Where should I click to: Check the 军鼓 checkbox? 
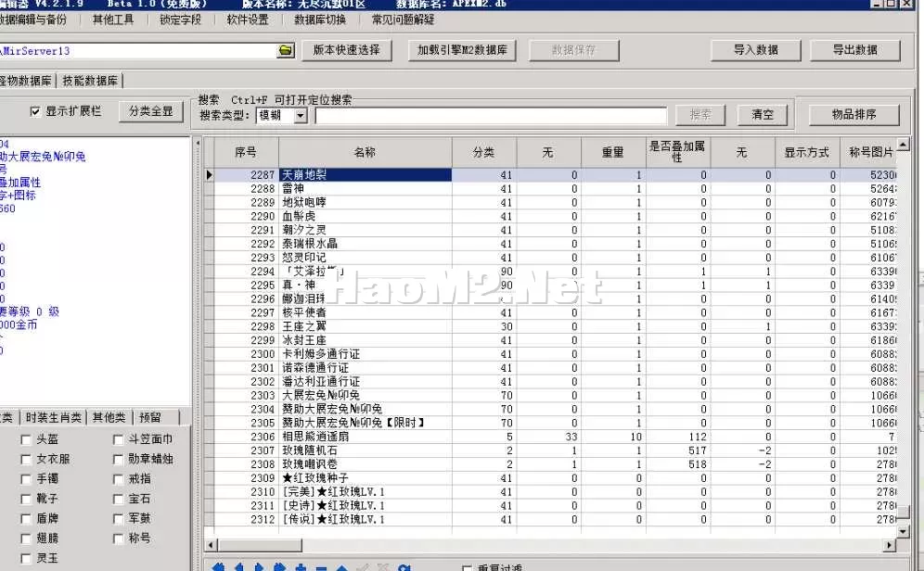(x=118, y=518)
